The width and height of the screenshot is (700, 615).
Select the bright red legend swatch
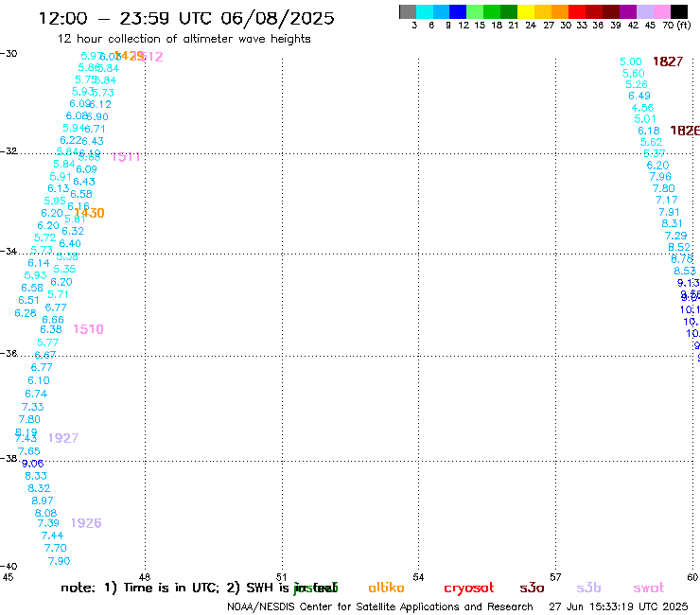(x=577, y=11)
